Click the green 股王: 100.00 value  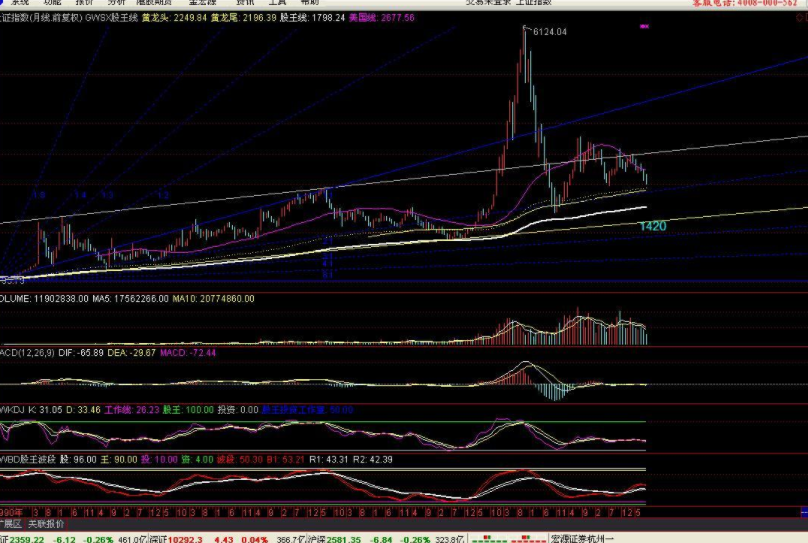point(188,410)
